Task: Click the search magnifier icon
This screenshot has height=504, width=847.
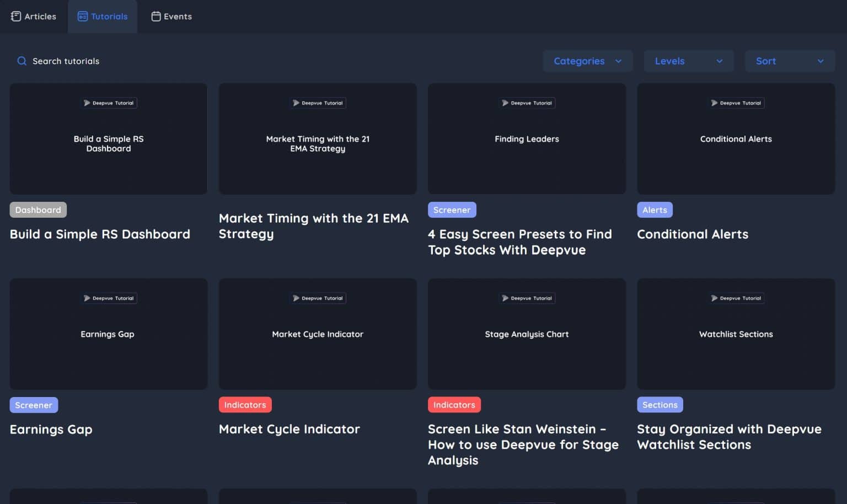Action: 22,61
